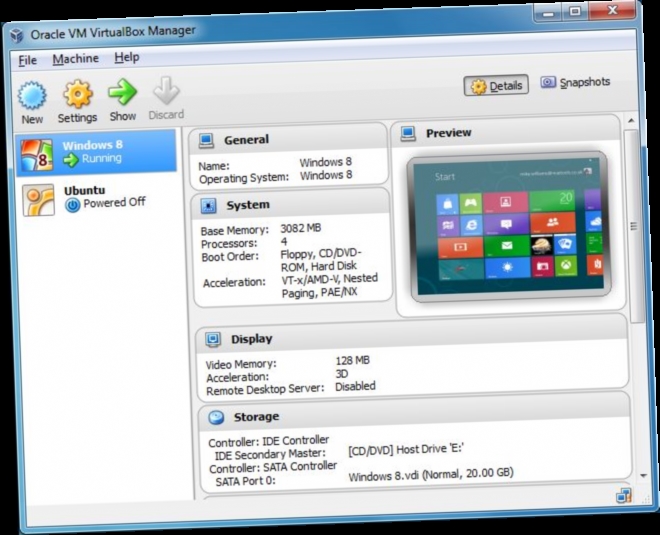
Task: Click the System section chip icon
Action: pos(208,206)
